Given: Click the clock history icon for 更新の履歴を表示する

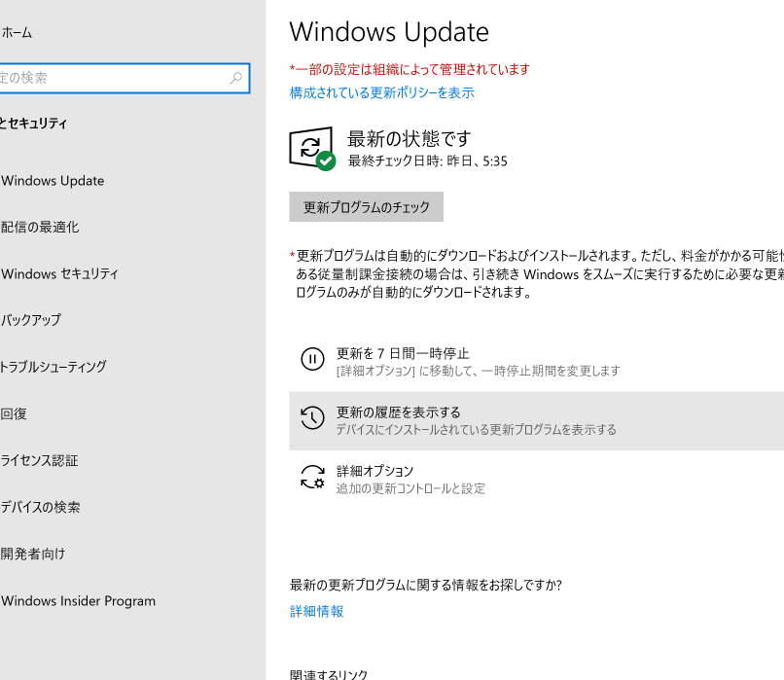Looking at the screenshot, I should click(311, 418).
